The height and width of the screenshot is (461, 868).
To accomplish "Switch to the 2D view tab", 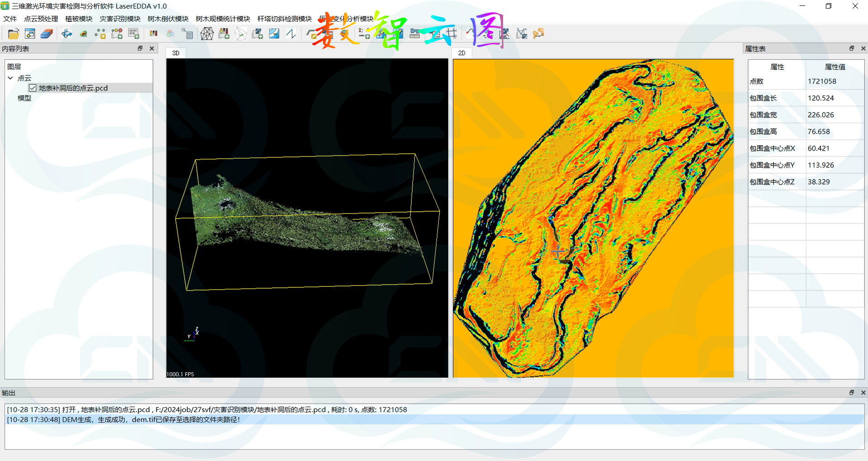I will pos(462,53).
